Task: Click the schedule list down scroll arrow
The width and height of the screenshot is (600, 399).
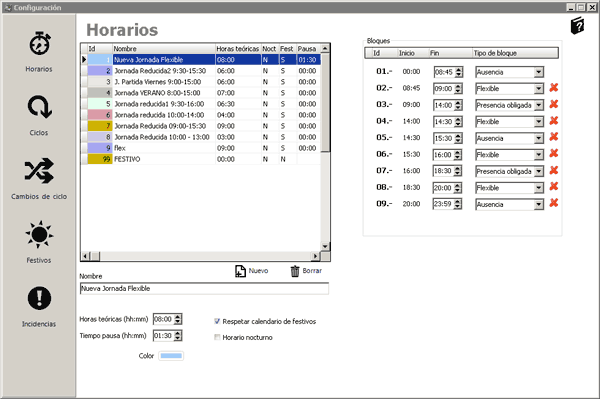Action: click(325, 247)
